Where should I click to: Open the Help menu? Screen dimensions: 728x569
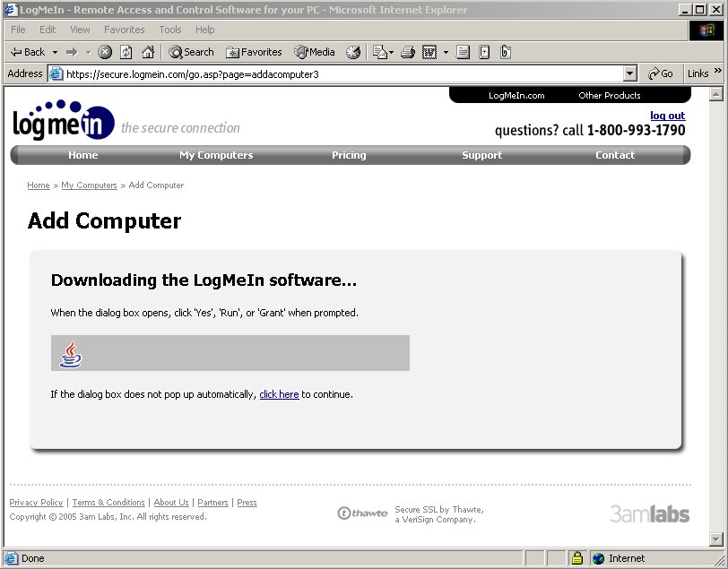204,30
